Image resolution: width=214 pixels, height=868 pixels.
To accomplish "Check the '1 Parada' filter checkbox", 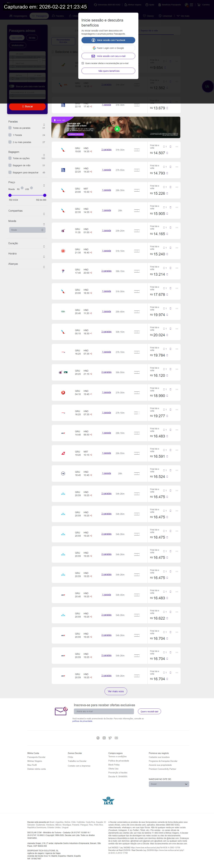I will (10, 135).
